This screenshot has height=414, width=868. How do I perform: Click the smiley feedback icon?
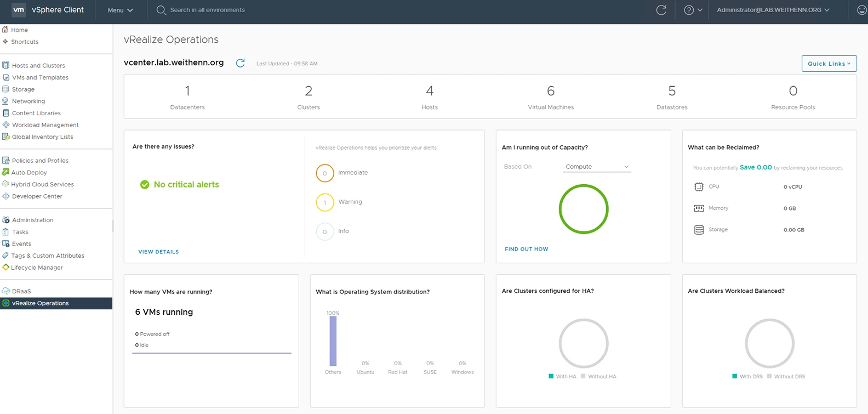pyautogui.click(x=861, y=10)
